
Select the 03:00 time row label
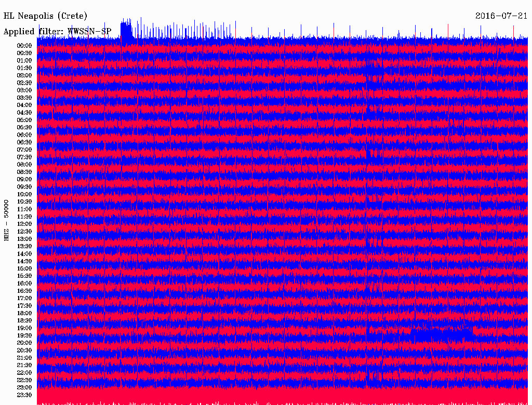24,90
